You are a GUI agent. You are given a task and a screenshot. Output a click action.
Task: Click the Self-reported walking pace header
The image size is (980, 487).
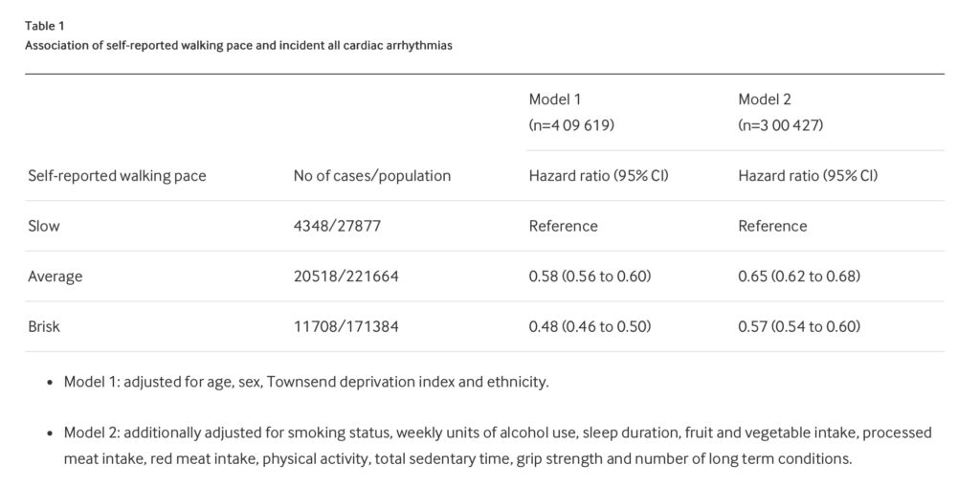117,176
